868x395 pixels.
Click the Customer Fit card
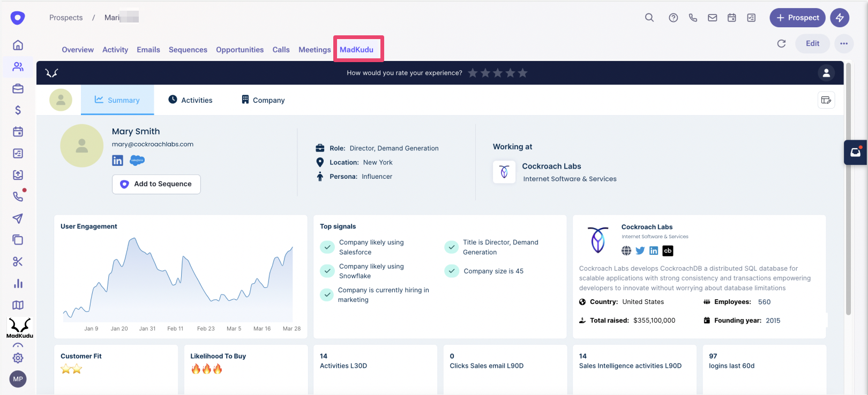click(x=116, y=369)
